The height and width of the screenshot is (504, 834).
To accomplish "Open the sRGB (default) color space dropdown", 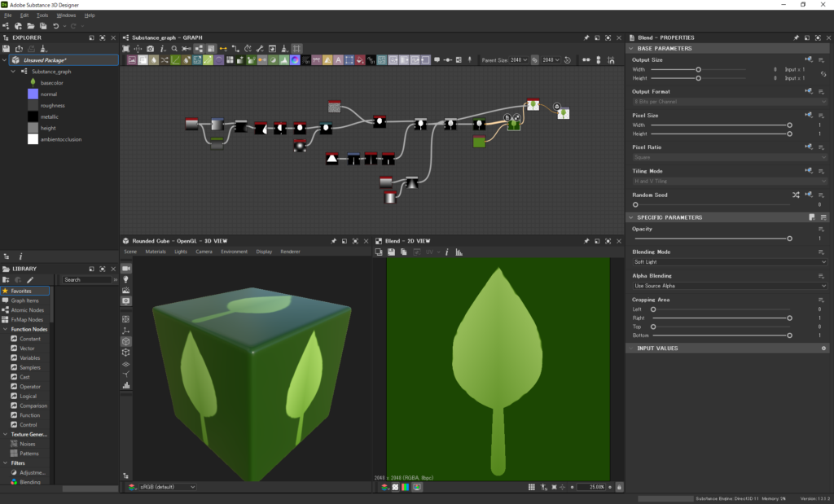I will (x=167, y=487).
